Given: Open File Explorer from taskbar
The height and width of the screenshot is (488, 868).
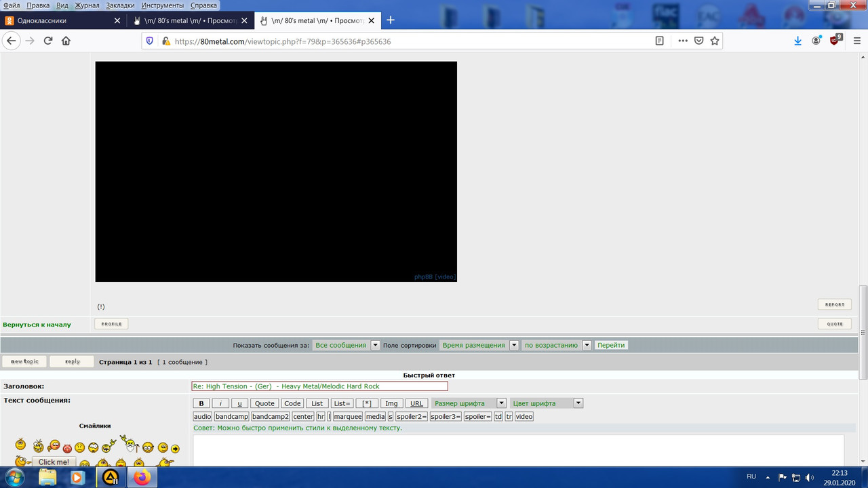Looking at the screenshot, I should coord(47,477).
